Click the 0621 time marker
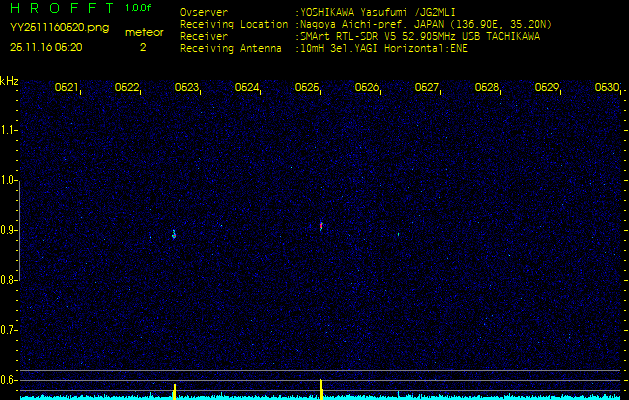 [66, 88]
